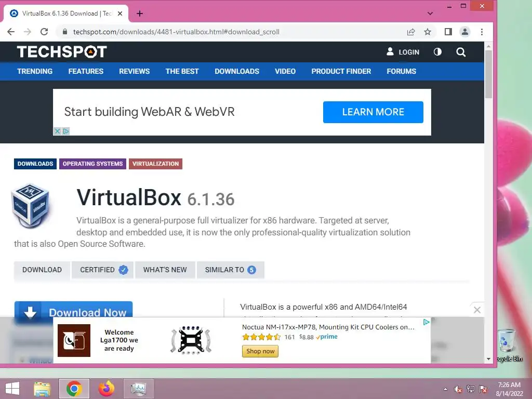Go back with the browser back arrow
Image resolution: width=532 pixels, height=399 pixels.
pos(11,32)
